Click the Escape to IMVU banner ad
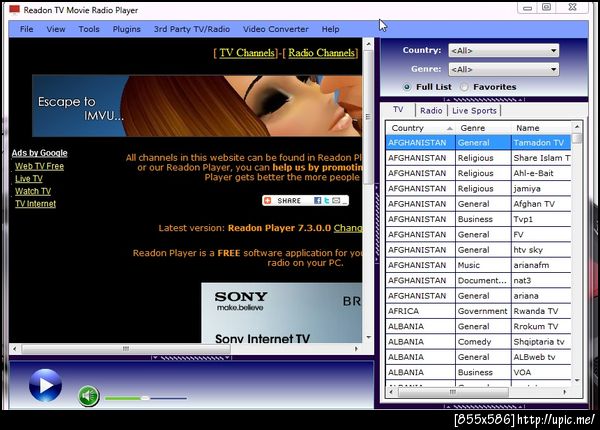600x430 pixels. click(x=197, y=106)
